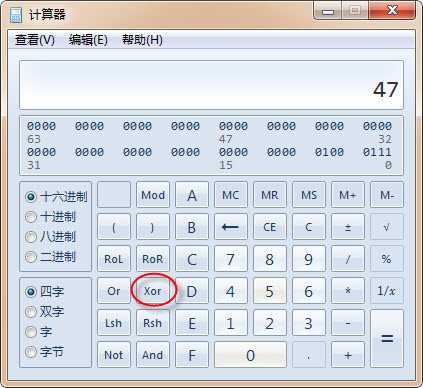The width and height of the screenshot is (423, 388).
Task: Click the backspace arrow button
Action: point(231,227)
